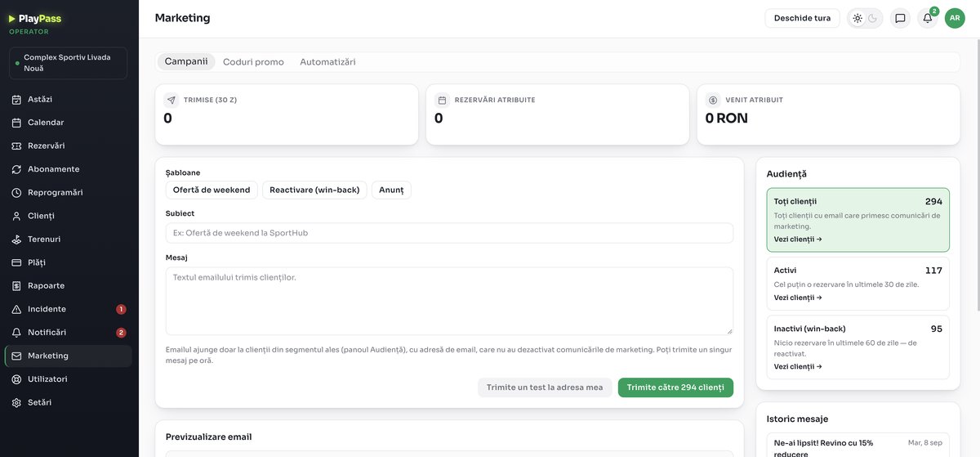Click Trimite un test la adresa mea
The image size is (980, 457).
click(x=545, y=388)
